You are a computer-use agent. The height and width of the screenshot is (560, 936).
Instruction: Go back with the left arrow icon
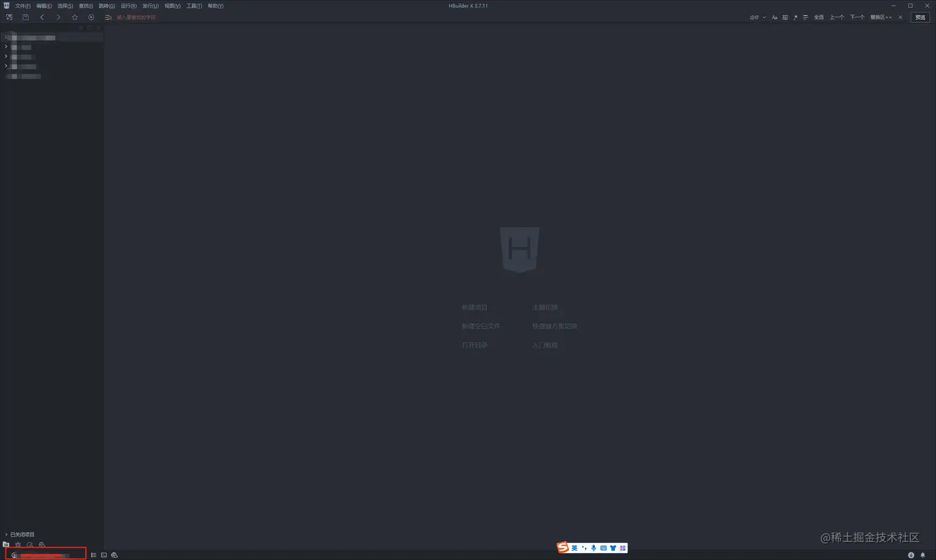click(42, 17)
